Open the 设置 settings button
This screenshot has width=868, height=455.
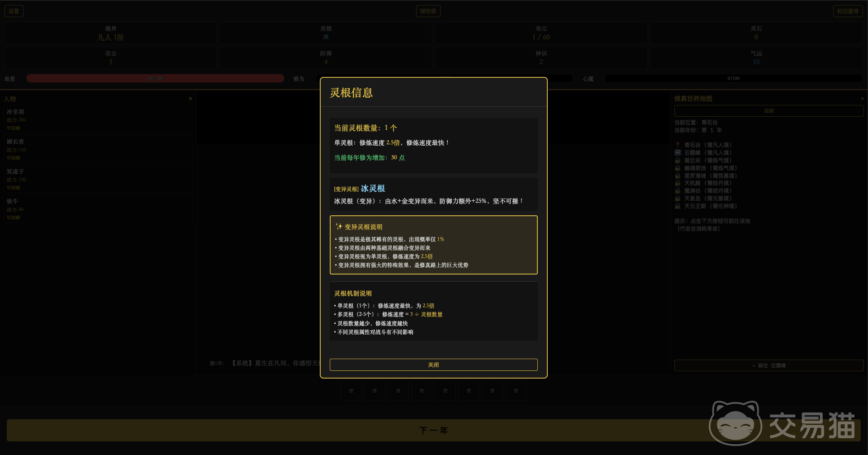[14, 11]
